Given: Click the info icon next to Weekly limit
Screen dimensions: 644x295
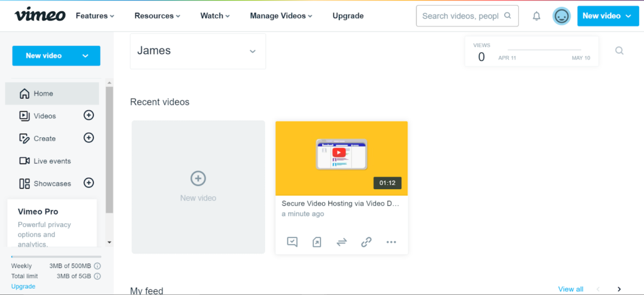Looking at the screenshot, I should click(x=97, y=266).
